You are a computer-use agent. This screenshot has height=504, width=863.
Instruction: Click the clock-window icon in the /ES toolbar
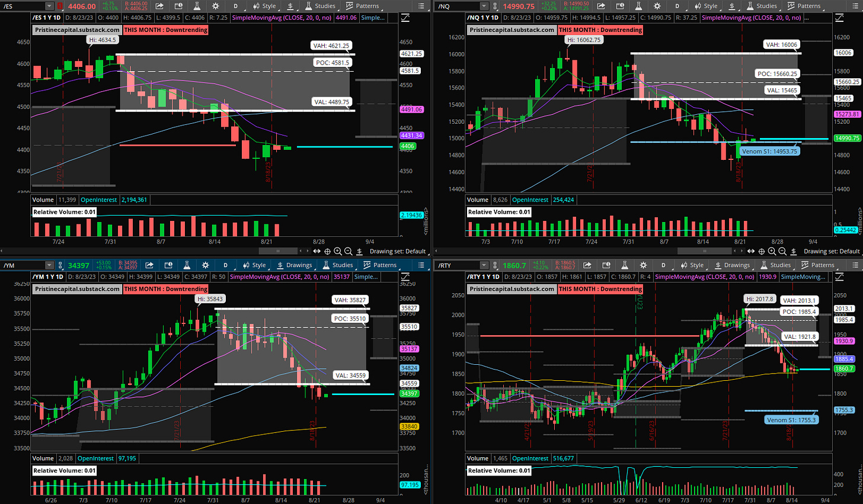pyautogui.click(x=178, y=6)
